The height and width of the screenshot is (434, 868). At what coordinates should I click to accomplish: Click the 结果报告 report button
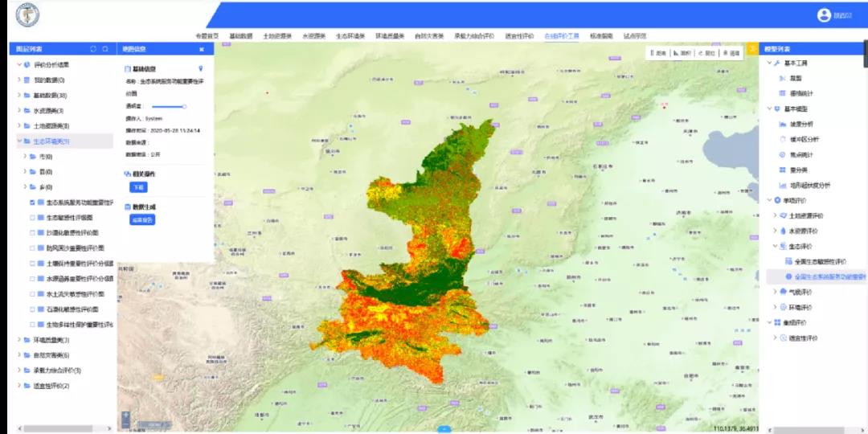pyautogui.click(x=141, y=219)
